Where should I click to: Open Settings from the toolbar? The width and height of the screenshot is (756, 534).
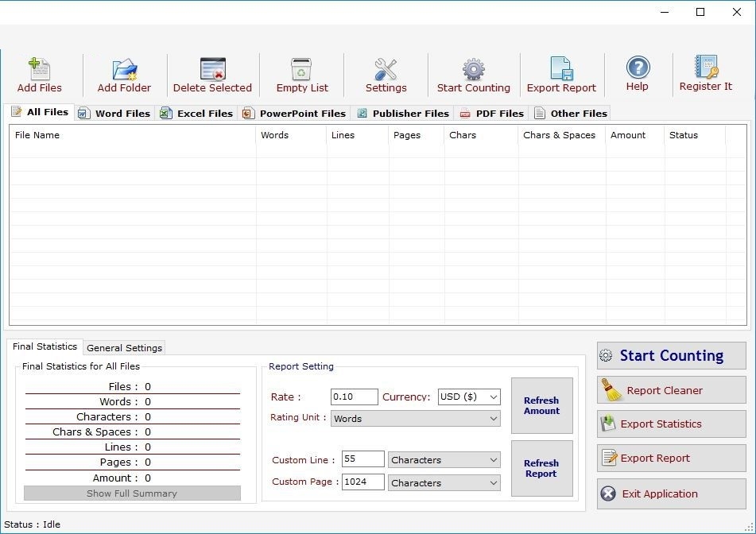click(386, 70)
